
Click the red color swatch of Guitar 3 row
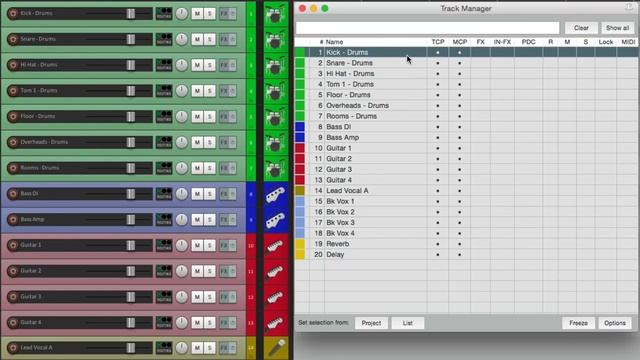point(300,169)
